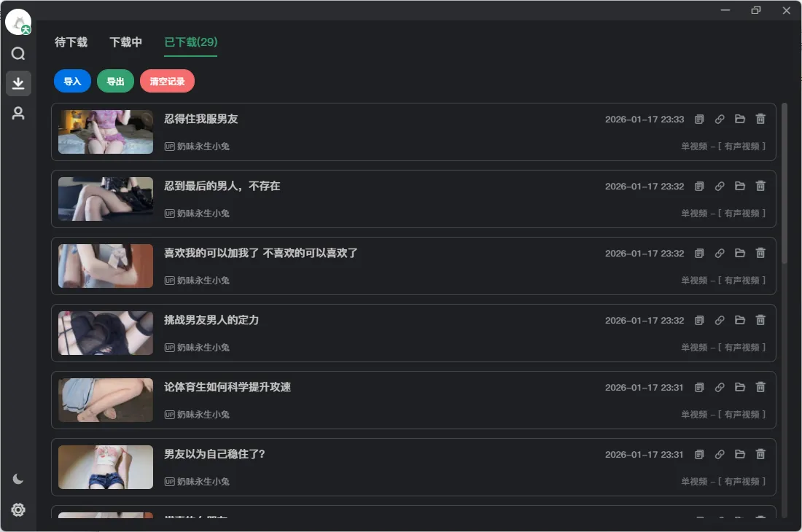Copy 男友以为自己稳住了 record via copy icon
The width and height of the screenshot is (802, 532).
[x=698, y=454]
